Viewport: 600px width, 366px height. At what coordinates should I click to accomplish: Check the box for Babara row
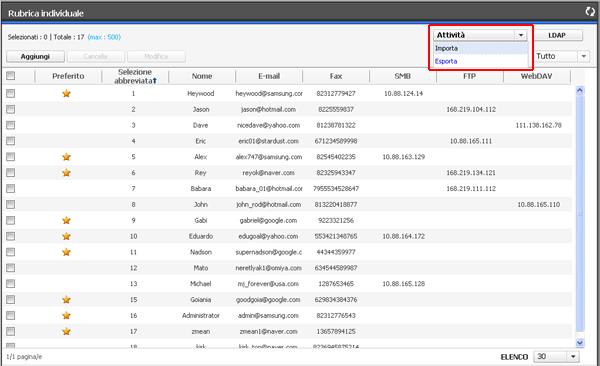pyautogui.click(x=11, y=189)
